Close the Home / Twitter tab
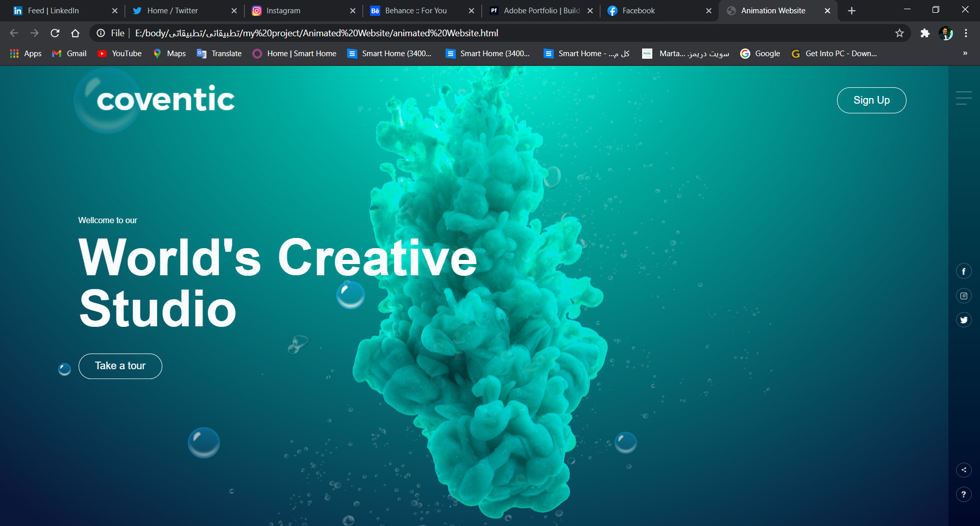The height and width of the screenshot is (526, 980). coord(234,11)
